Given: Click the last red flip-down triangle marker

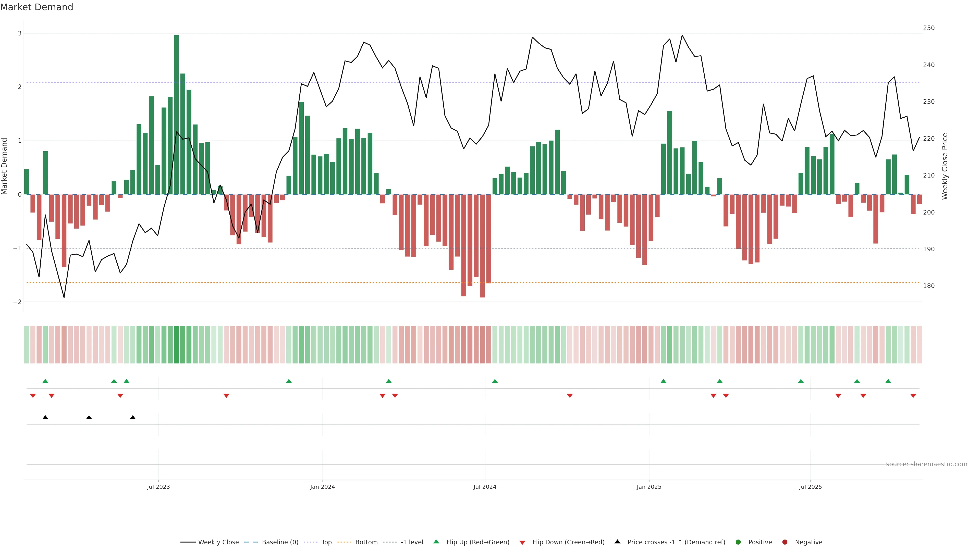Looking at the screenshot, I should tap(913, 396).
